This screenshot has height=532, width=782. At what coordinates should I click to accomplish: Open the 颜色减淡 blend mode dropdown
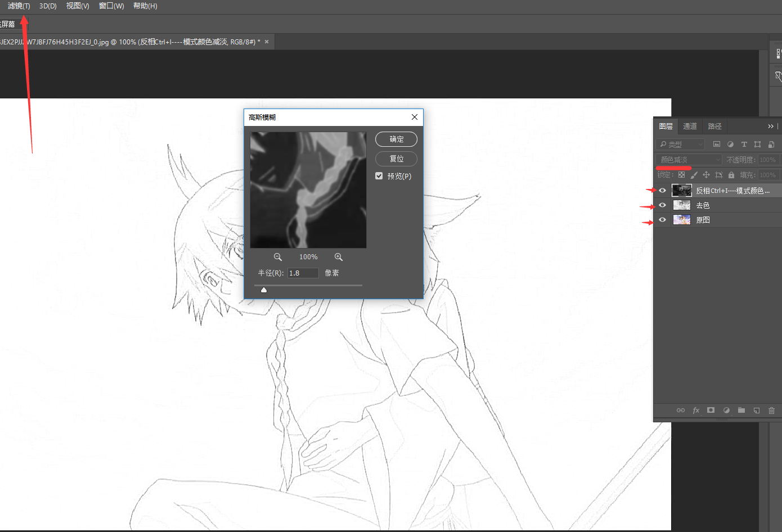[689, 160]
